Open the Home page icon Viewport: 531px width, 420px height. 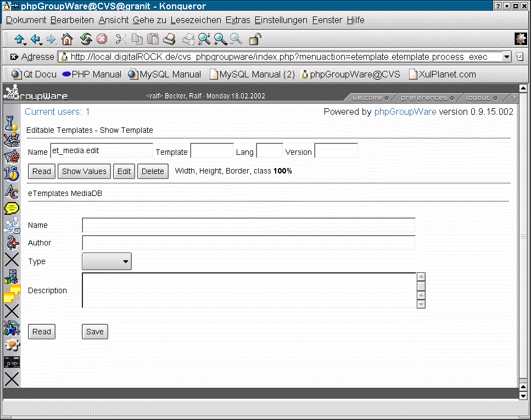[x=67, y=40]
